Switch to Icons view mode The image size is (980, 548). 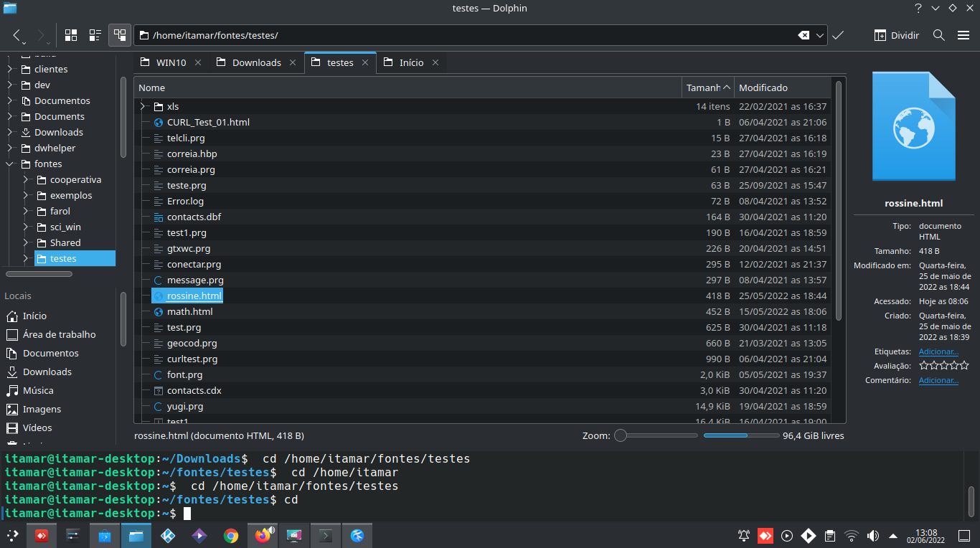[x=71, y=35]
